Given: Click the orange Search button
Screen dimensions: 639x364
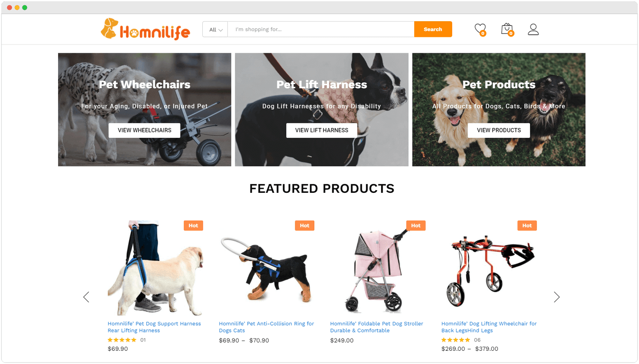Looking at the screenshot, I should (x=433, y=29).
